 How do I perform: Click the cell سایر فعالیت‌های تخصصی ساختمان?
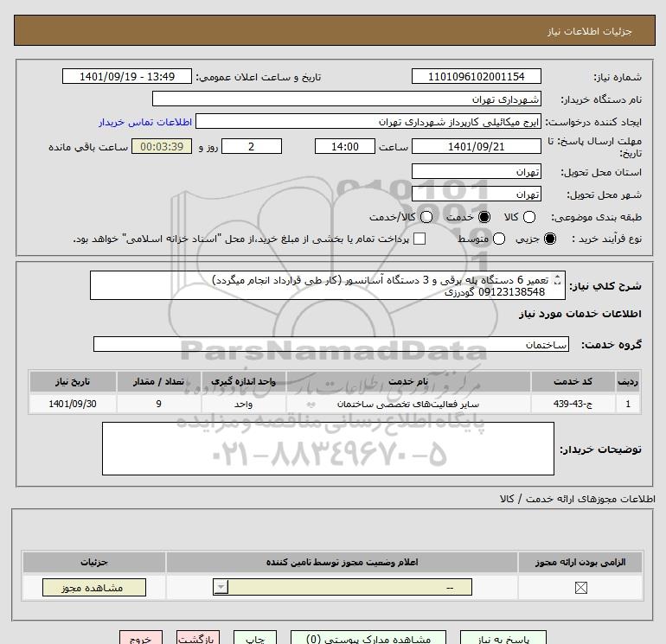(408, 404)
